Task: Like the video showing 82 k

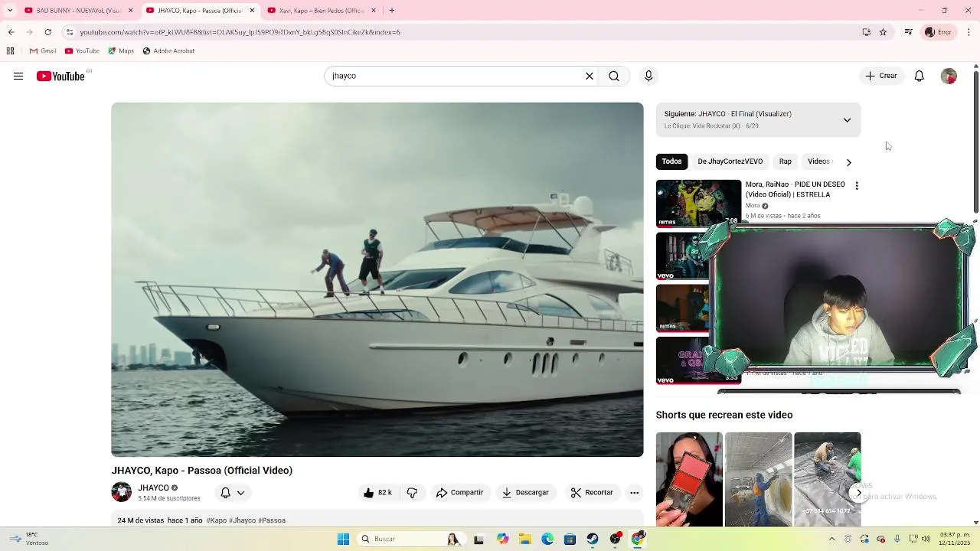Action: 377,493
